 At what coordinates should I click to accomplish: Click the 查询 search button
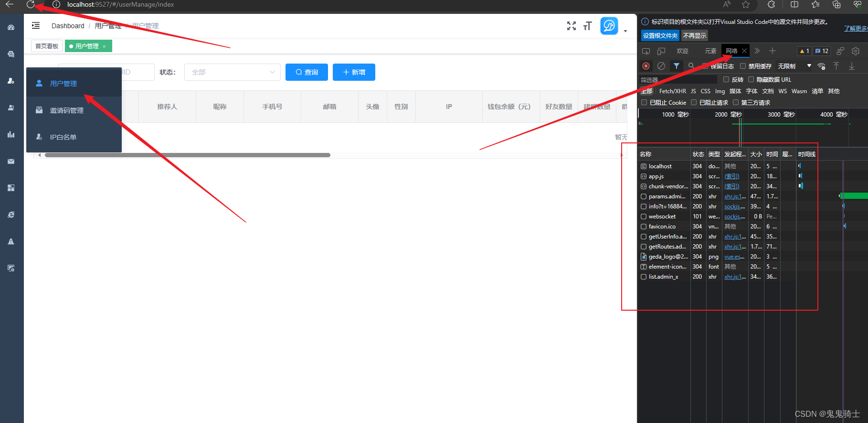307,72
